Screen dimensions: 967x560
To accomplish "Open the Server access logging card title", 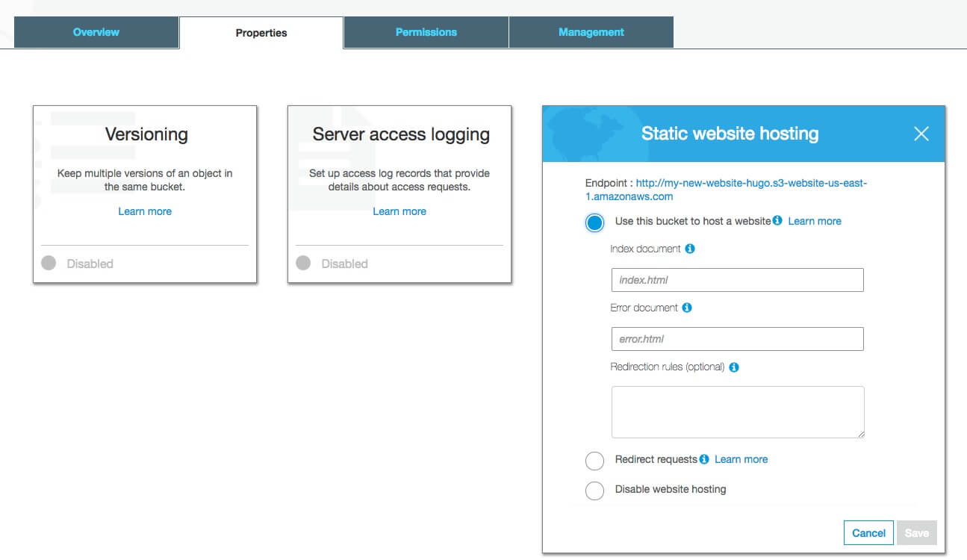I will [401, 134].
